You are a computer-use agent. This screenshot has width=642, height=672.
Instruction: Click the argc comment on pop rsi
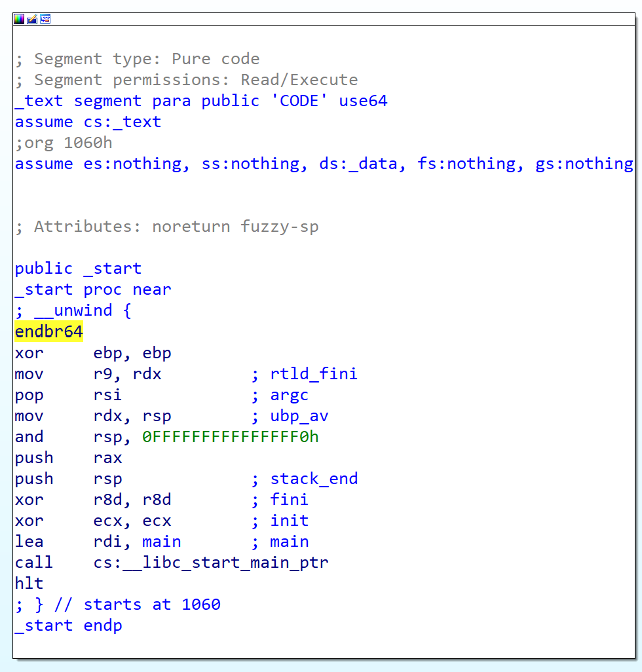[289, 395]
